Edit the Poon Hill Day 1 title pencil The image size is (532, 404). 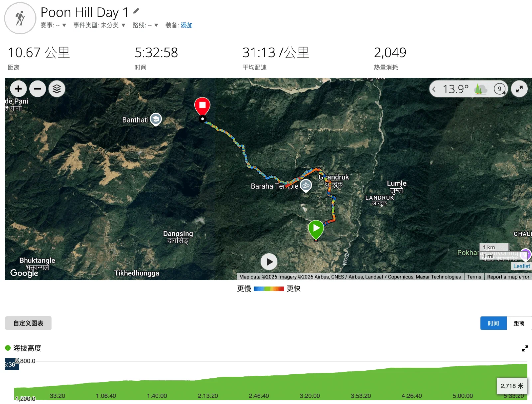click(x=136, y=11)
